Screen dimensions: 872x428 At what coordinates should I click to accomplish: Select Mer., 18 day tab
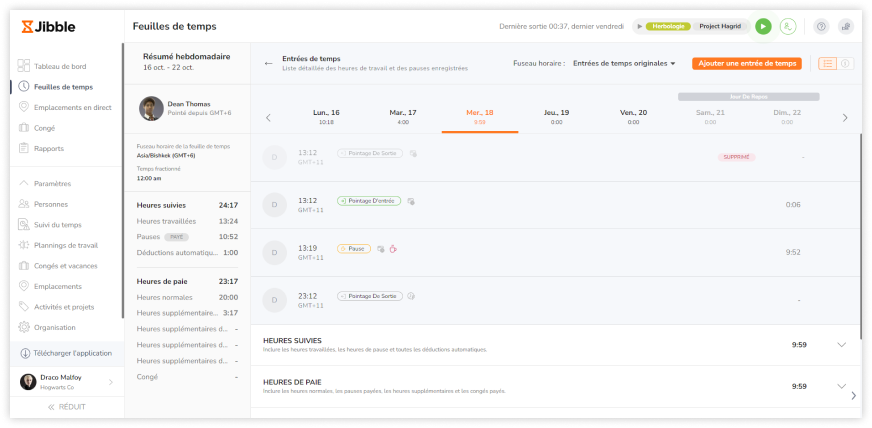480,117
